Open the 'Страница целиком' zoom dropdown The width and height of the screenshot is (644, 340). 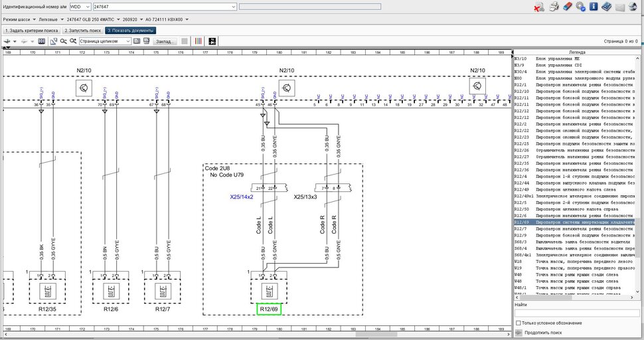point(127,41)
